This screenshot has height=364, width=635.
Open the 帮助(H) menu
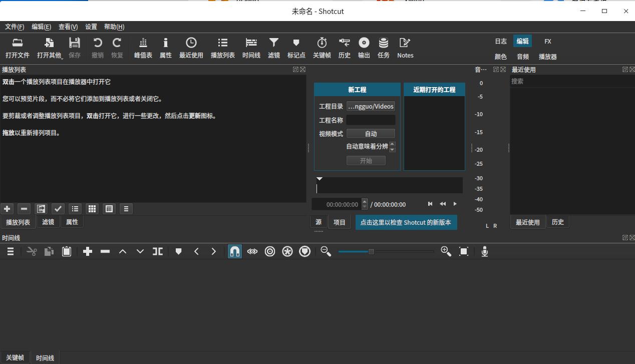(x=114, y=27)
